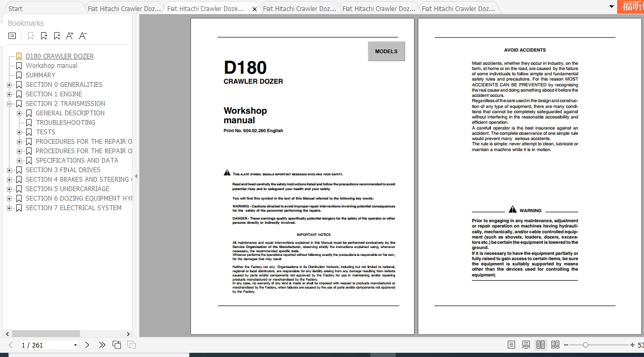Open the bookmark sorting dropdown icon
644x357 pixels.
pyautogui.click(x=58, y=36)
